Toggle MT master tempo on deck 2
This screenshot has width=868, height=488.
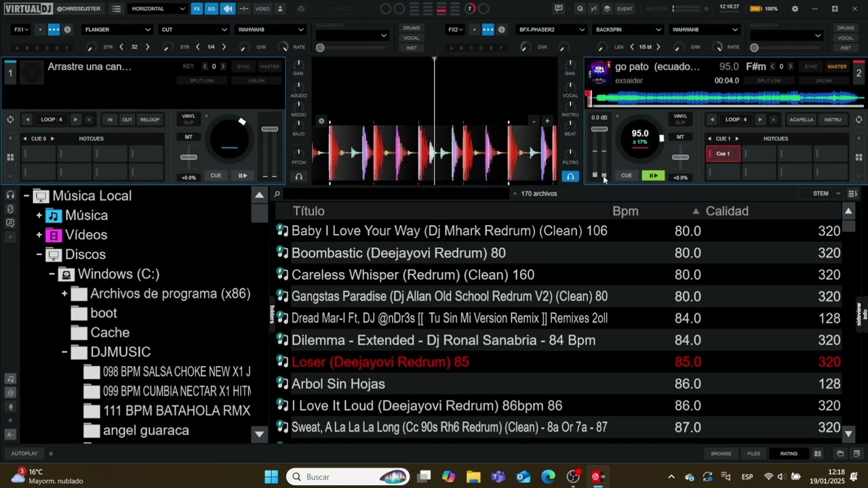680,137
